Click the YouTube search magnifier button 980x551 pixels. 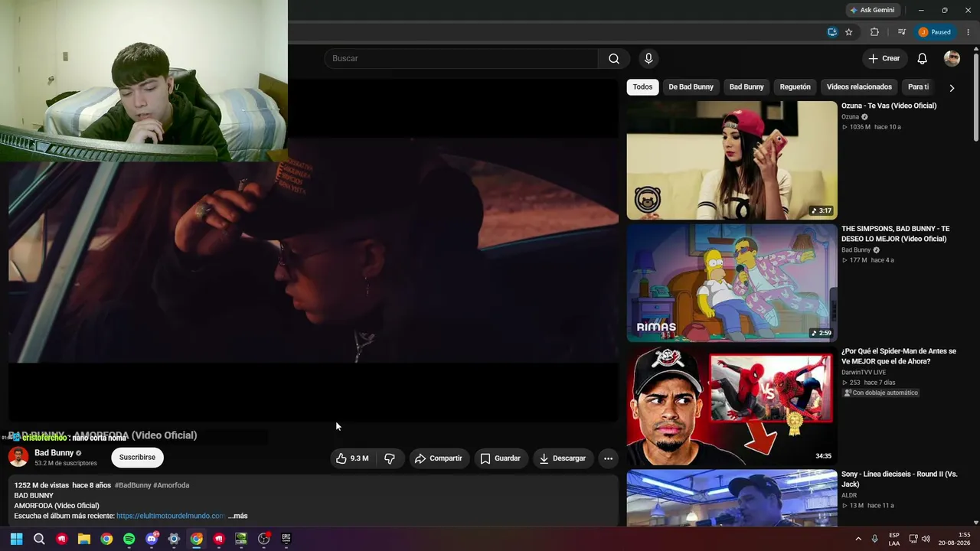[614, 59]
